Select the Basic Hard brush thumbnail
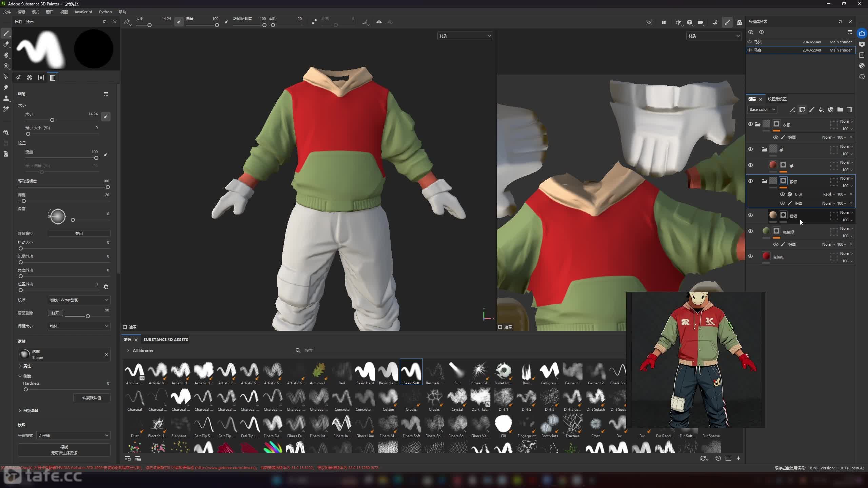 point(365,372)
